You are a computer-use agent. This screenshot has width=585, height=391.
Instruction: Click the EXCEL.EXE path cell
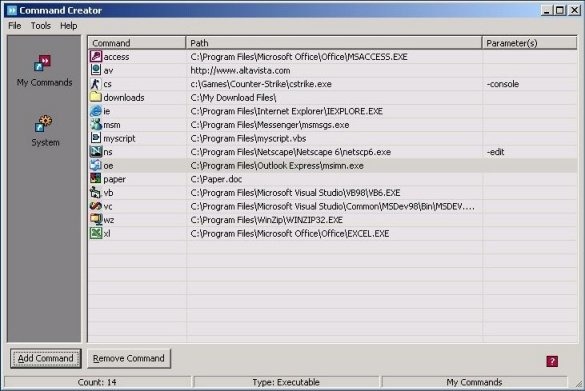tap(290, 234)
